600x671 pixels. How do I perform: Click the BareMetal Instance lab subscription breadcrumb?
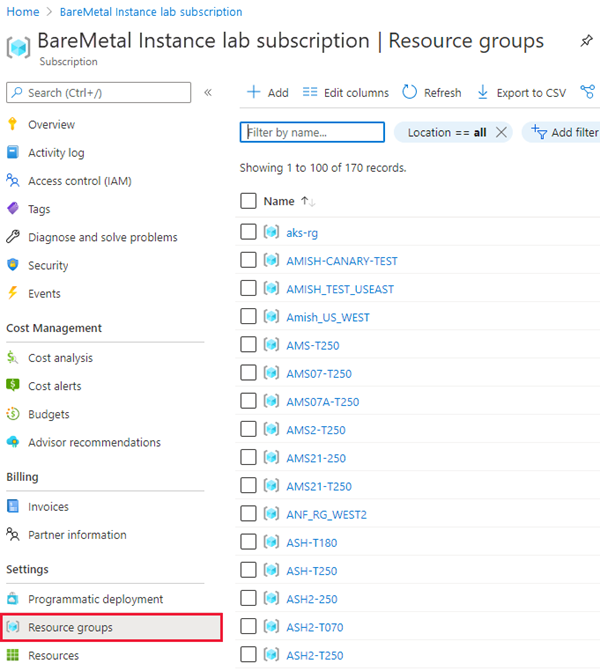point(151,12)
